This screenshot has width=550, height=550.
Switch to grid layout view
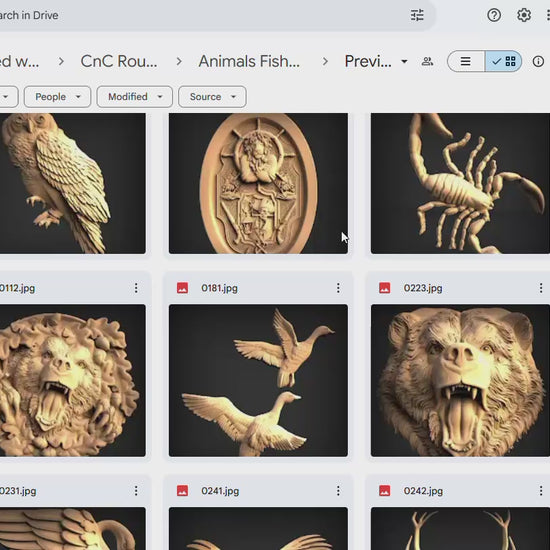[503, 61]
